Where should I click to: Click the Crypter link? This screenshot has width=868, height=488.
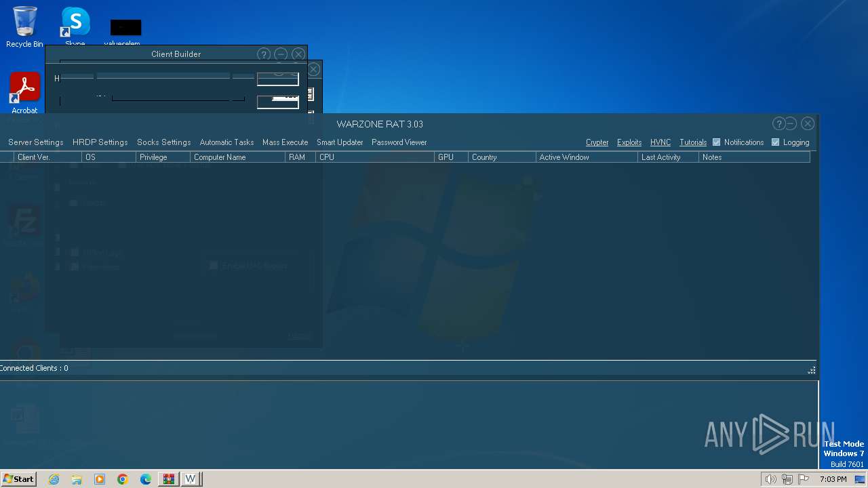coord(597,142)
